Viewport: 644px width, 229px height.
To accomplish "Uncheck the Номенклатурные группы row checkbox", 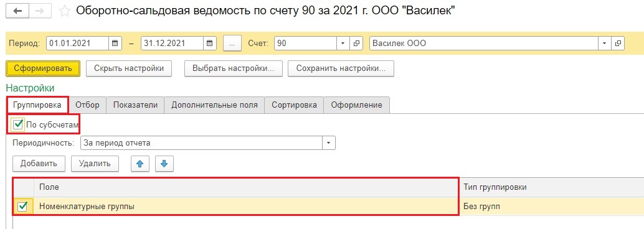I will [23, 207].
